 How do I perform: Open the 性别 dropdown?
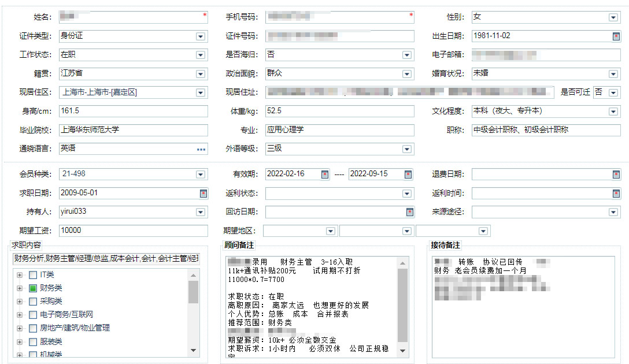click(x=613, y=17)
